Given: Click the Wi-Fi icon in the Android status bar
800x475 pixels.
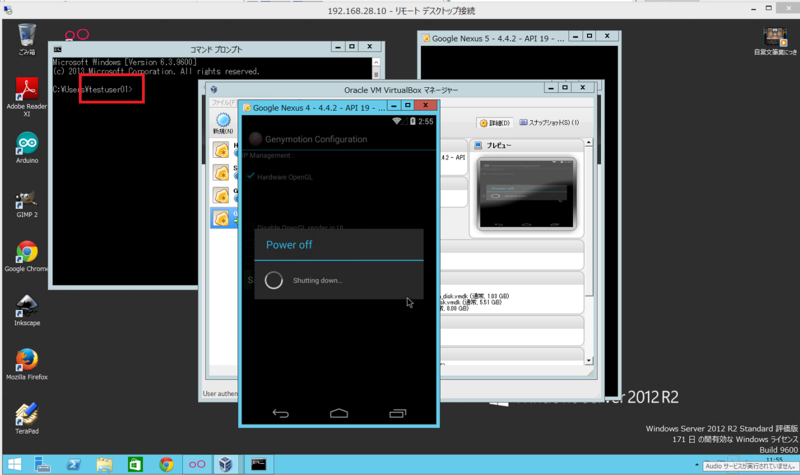Looking at the screenshot, I should 396,121.
